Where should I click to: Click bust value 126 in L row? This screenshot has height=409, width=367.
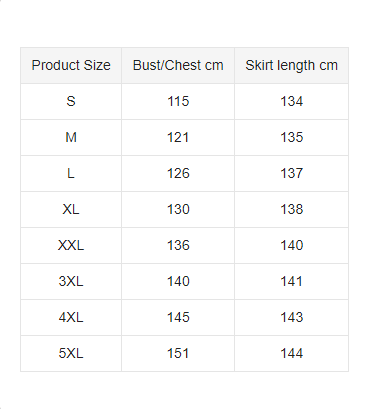pos(178,173)
